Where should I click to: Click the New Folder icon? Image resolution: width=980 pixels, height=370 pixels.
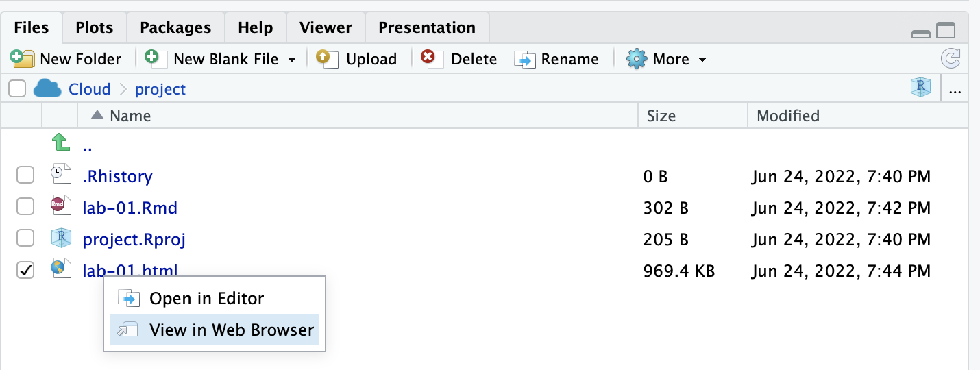pos(22,59)
